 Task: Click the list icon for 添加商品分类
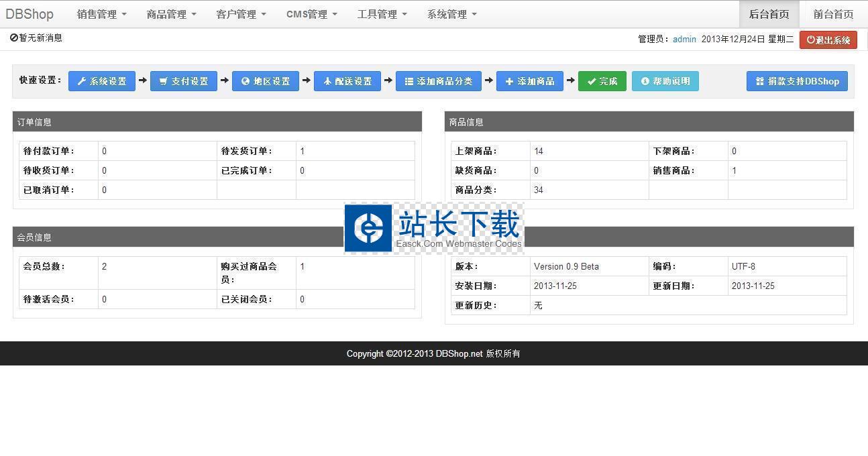pyautogui.click(x=409, y=81)
